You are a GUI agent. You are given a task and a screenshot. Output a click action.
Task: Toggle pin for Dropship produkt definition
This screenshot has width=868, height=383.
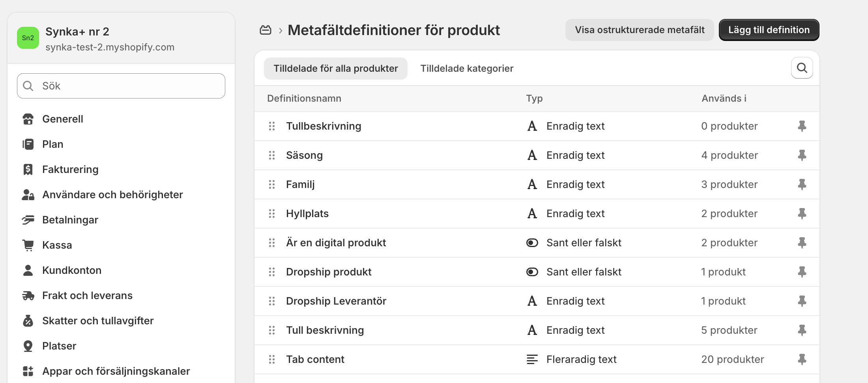pyautogui.click(x=802, y=272)
